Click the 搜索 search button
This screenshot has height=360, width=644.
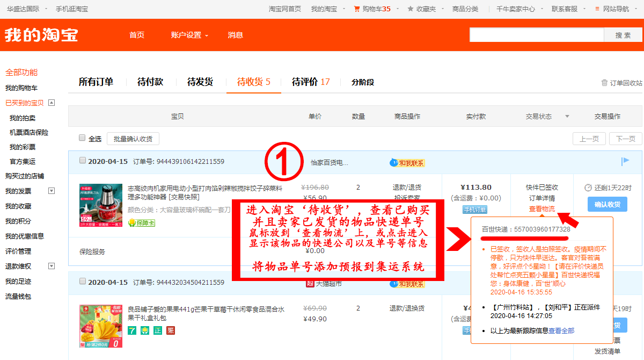click(x=623, y=35)
